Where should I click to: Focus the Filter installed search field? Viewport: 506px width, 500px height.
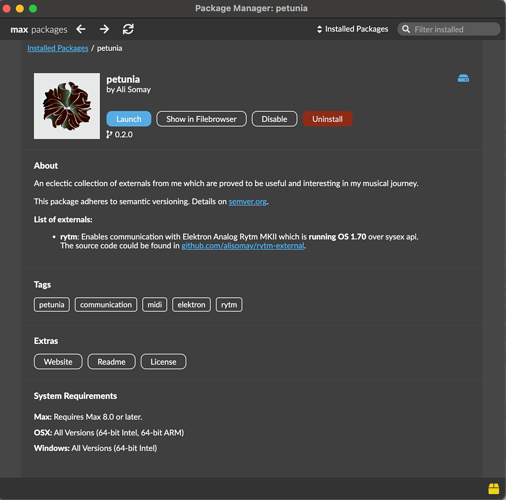(x=449, y=29)
